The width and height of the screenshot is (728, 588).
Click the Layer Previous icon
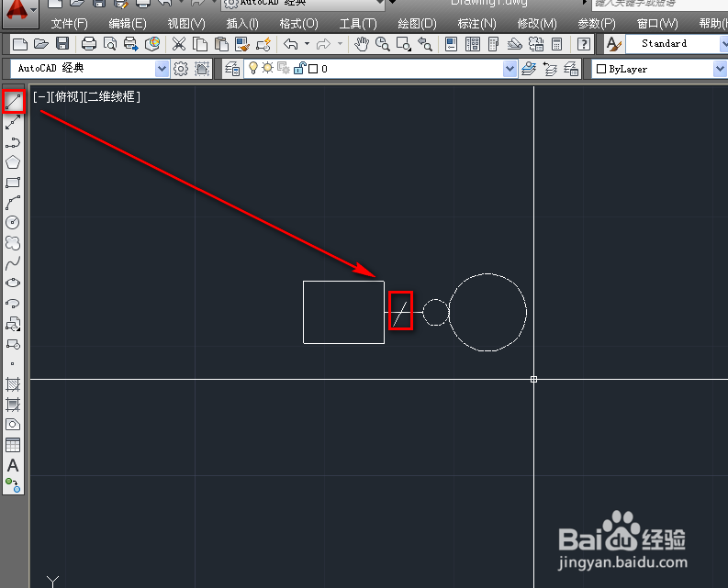[550, 69]
